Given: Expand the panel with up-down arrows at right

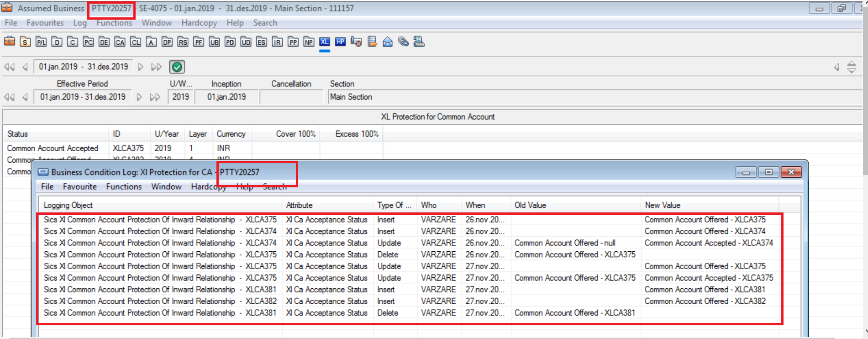Looking at the screenshot, I should click(x=852, y=67).
